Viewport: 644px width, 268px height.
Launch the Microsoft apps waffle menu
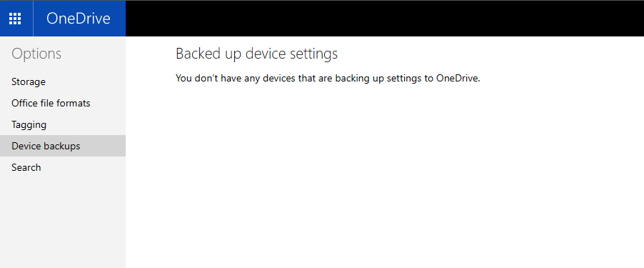click(15, 19)
